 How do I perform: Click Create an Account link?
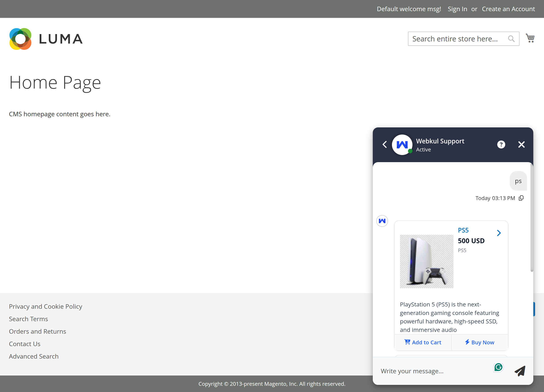point(508,9)
